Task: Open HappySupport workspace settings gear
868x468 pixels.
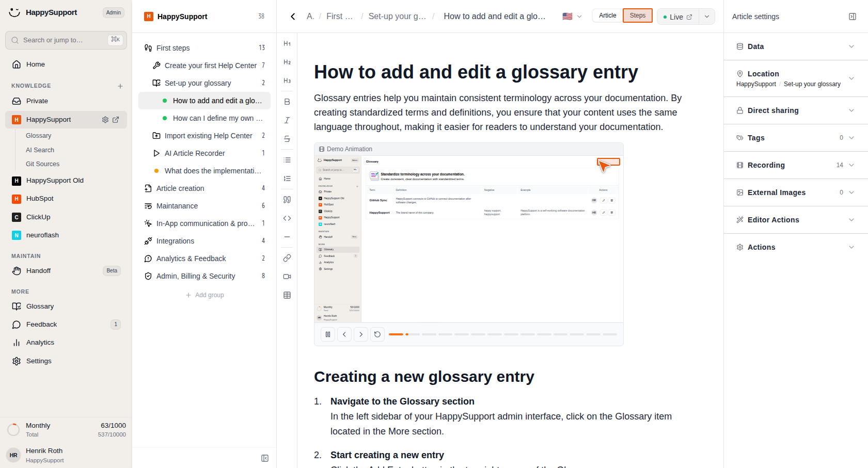Action: 105,120
